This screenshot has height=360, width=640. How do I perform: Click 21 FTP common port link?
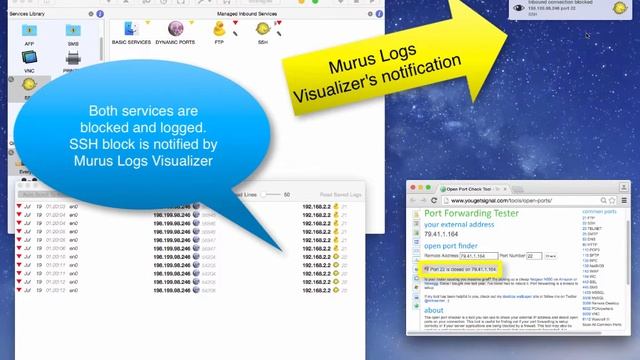(x=589, y=218)
